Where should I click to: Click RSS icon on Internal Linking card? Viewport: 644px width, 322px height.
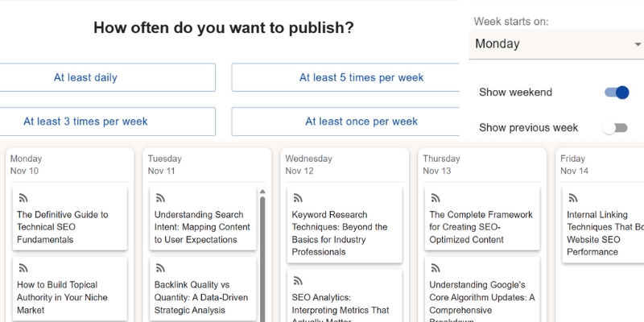tap(573, 197)
